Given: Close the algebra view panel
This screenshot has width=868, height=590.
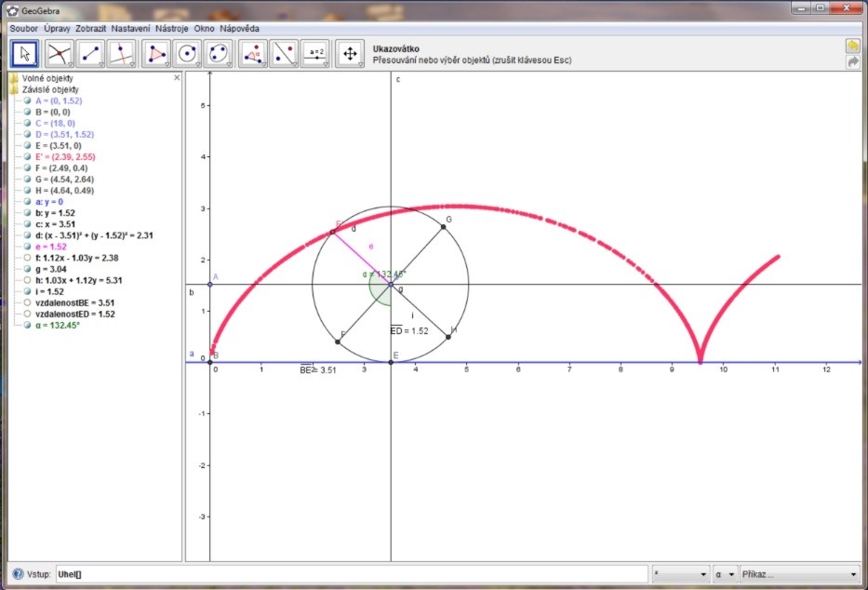Looking at the screenshot, I should [177, 78].
